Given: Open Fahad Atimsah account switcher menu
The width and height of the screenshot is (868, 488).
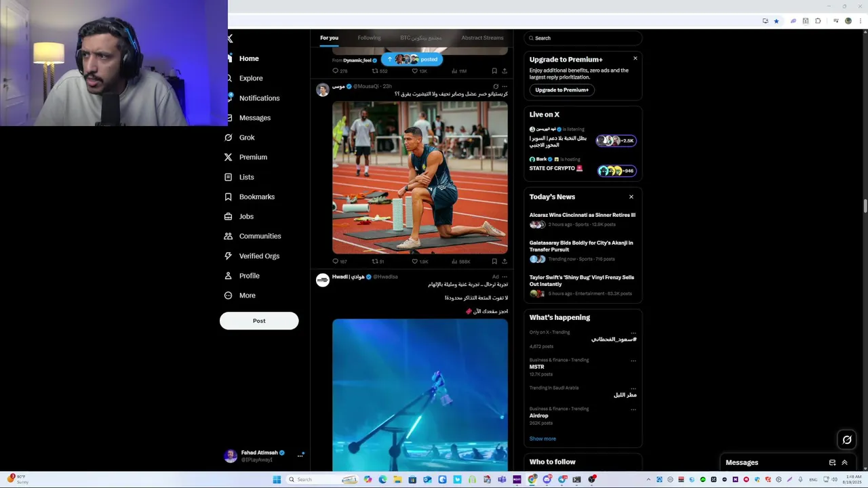Looking at the screenshot, I should pos(263,455).
